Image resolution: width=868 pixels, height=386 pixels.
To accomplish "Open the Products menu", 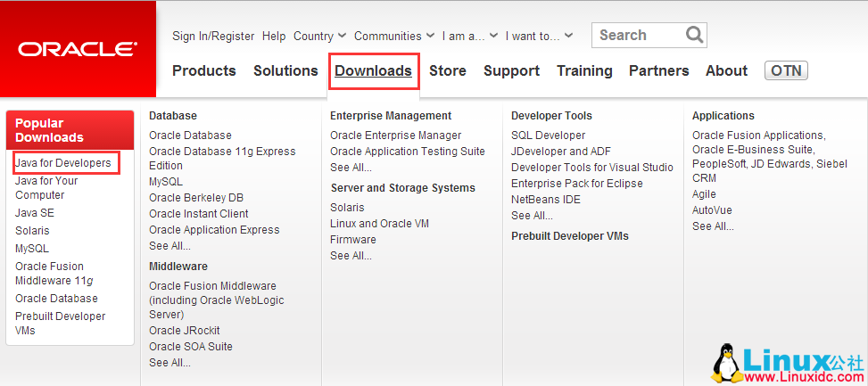I will tap(203, 70).
